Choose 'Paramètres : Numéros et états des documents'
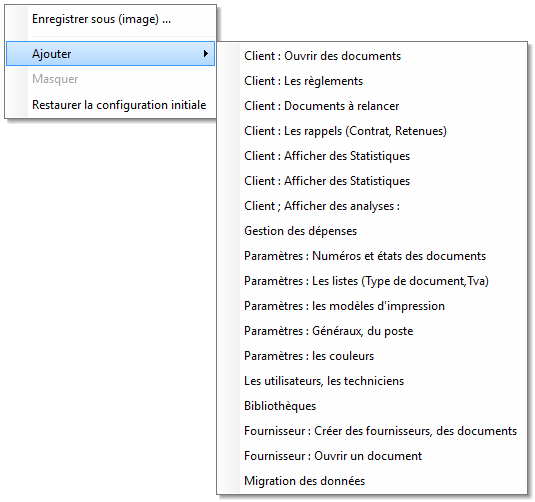The image size is (535, 502). point(372,256)
